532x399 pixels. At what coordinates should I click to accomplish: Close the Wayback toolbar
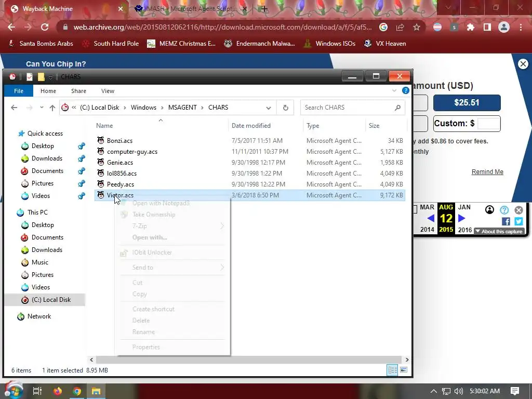518,210
